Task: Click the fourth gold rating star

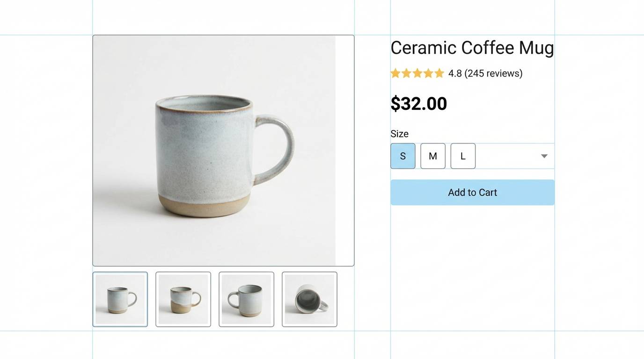Action: point(428,72)
